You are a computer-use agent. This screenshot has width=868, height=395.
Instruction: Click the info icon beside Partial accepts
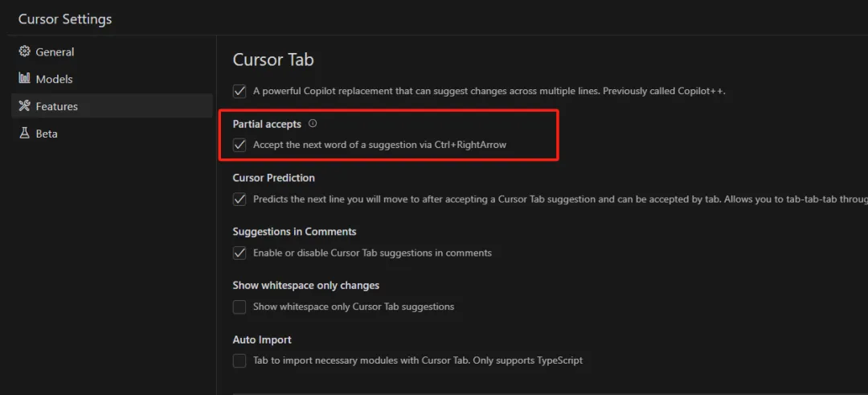[x=313, y=124]
